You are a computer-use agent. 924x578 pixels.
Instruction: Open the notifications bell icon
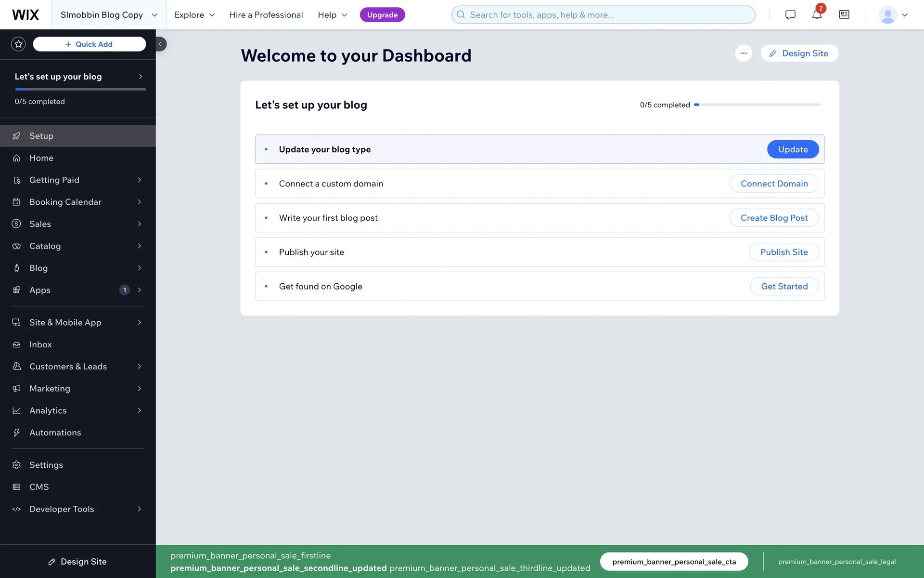pyautogui.click(x=817, y=15)
